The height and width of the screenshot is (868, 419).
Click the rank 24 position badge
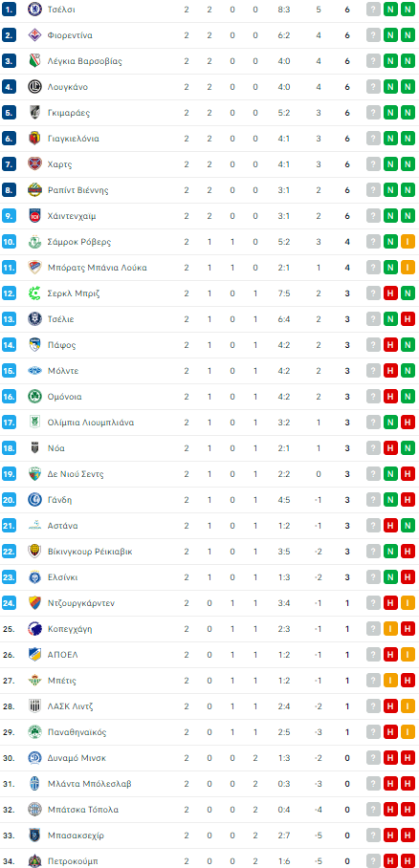9,603
